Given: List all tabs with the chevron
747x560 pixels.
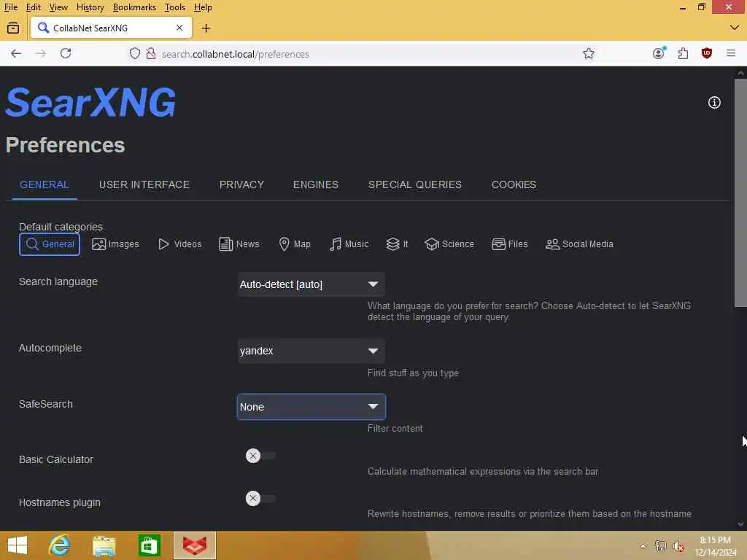Looking at the screenshot, I should (x=734, y=28).
